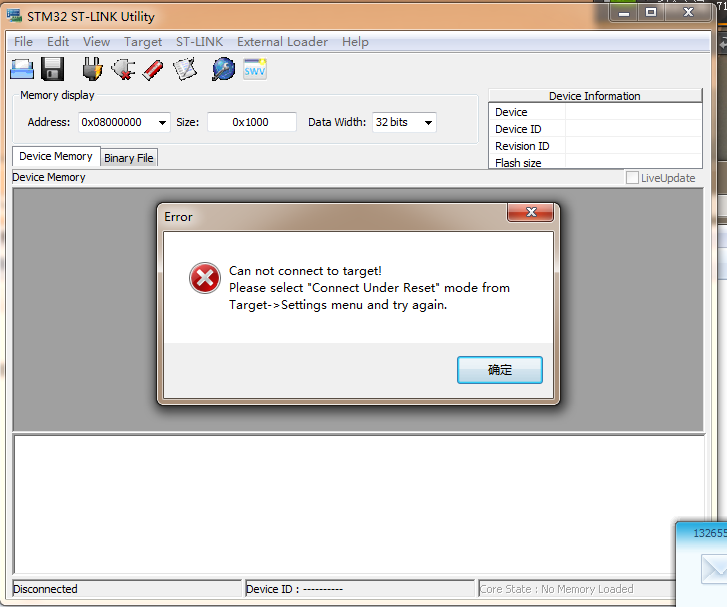
Task: Click the ST-LINK update globe icon
Action: [223, 69]
